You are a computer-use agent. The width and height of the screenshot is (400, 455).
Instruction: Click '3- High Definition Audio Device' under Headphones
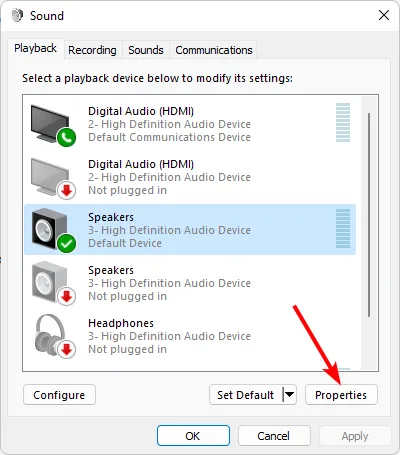169,336
